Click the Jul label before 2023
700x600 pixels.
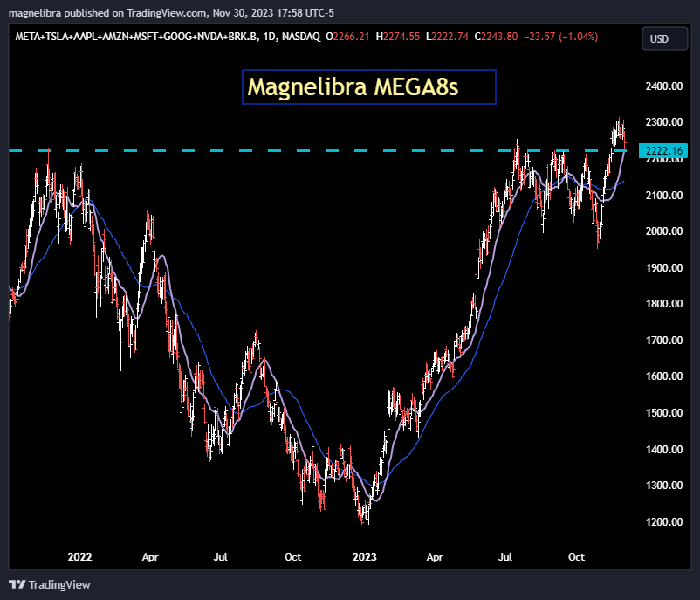click(221, 557)
